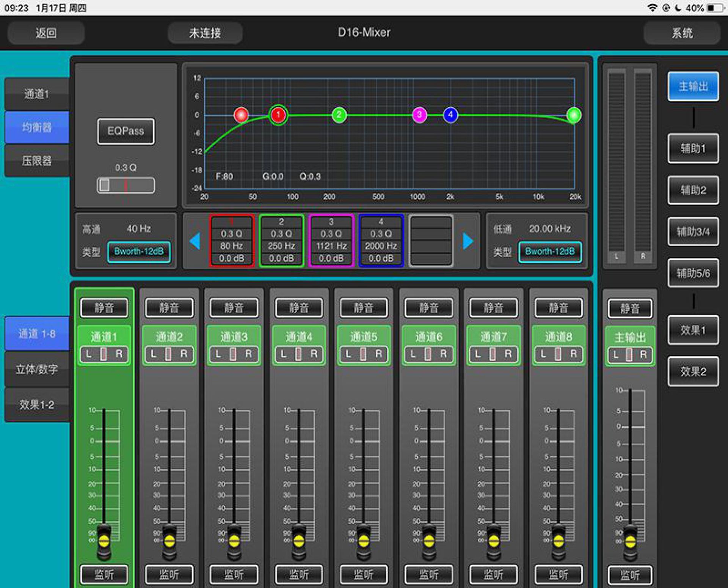Toggle 监听 monitor on channel 5
Image resolution: width=728 pixels, height=588 pixels.
[x=364, y=574]
